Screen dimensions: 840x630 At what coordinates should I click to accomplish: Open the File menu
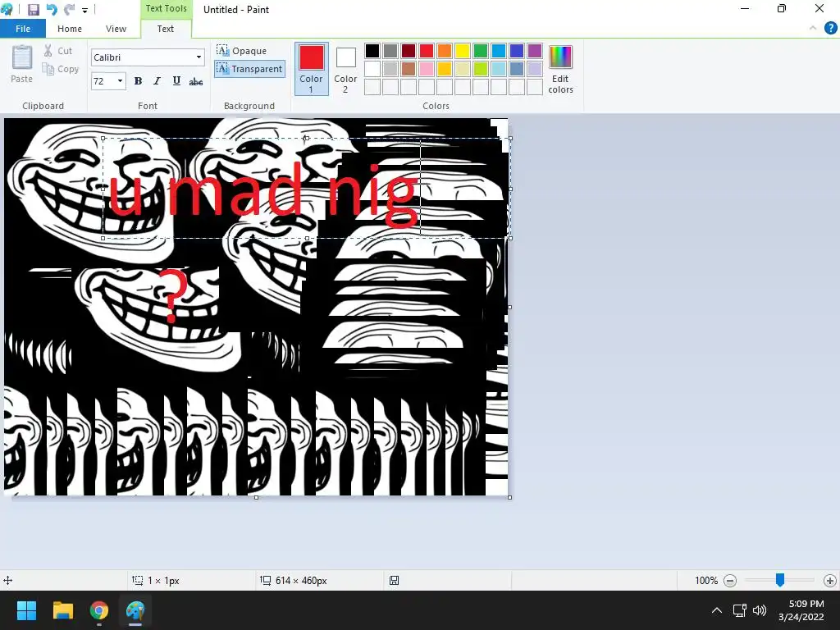click(x=23, y=29)
